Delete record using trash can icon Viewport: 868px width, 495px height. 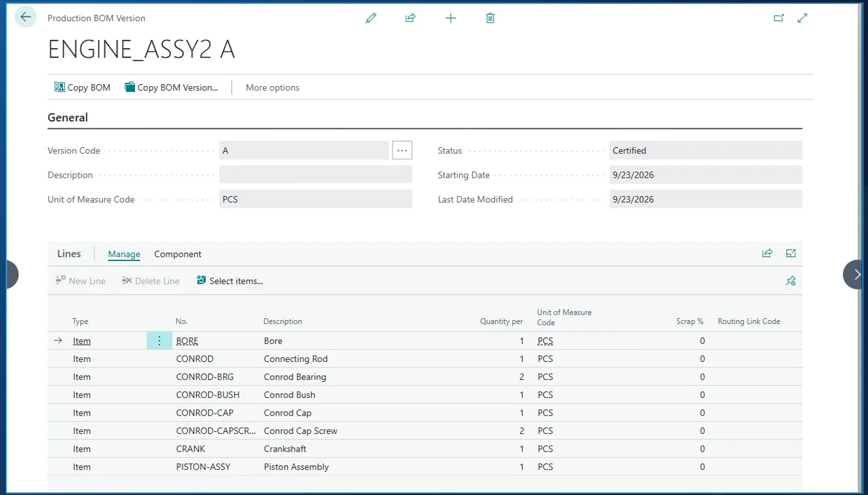click(490, 18)
